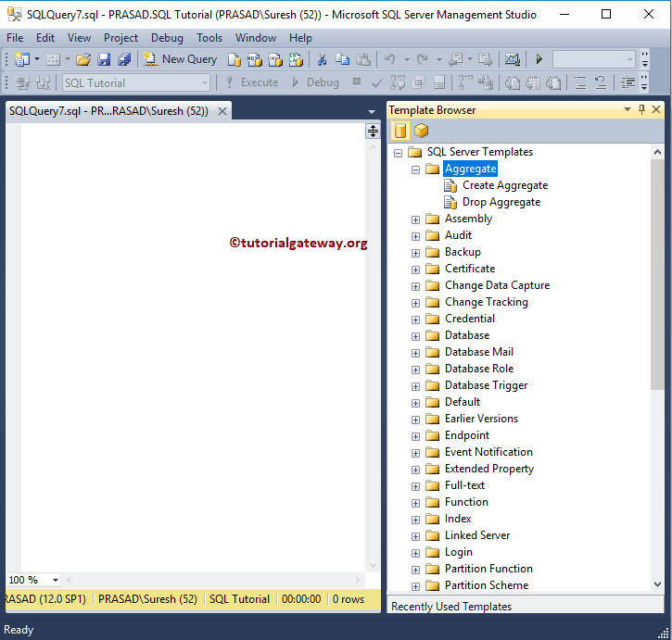Close the SQLQuery7.sql tab
The image size is (672, 640).
tap(222, 111)
